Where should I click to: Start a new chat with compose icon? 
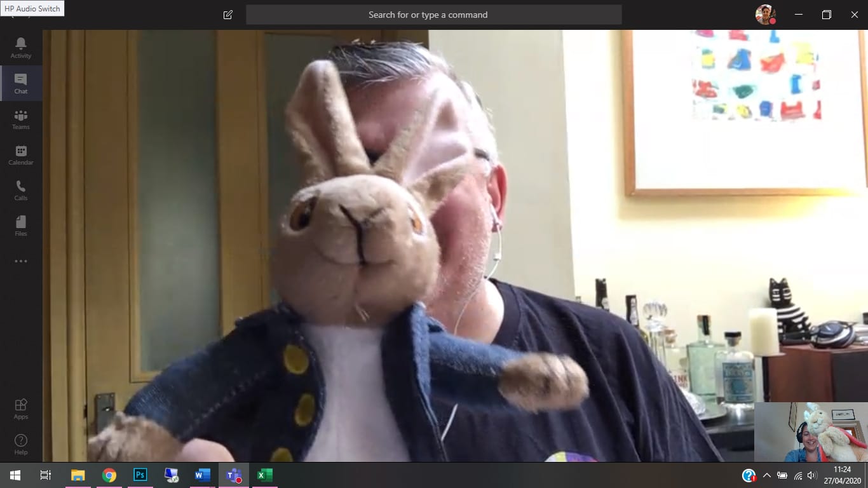pos(228,15)
